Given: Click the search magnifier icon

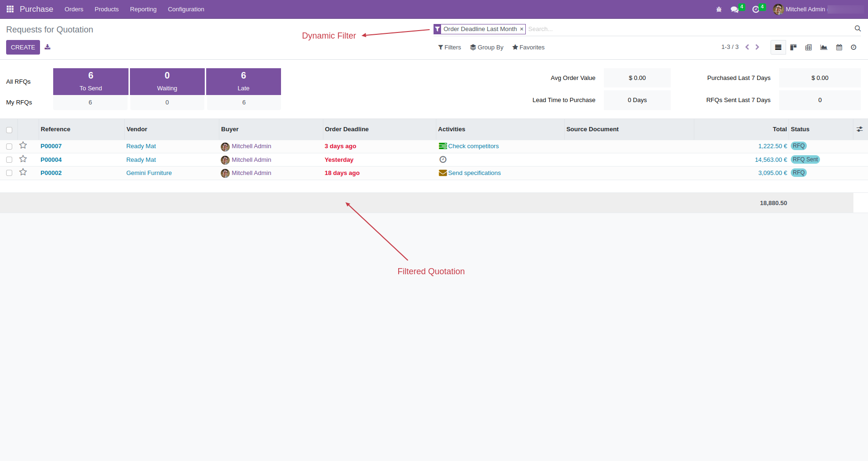Looking at the screenshot, I should tap(858, 29).
